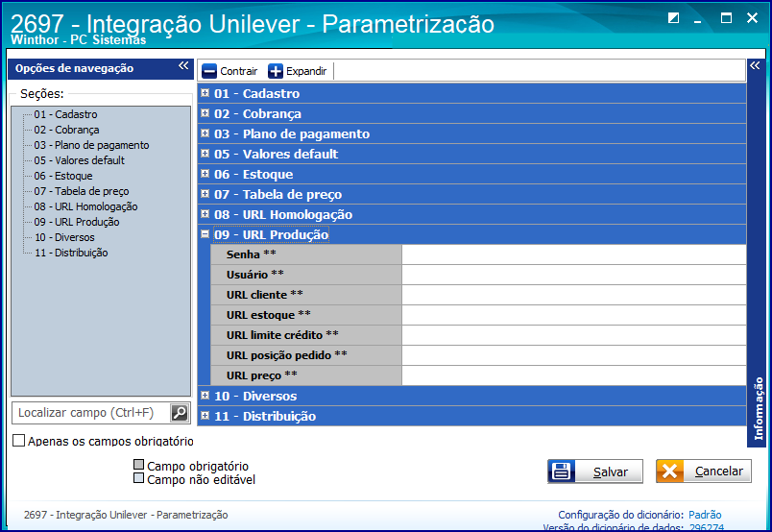This screenshot has width=772, height=532.
Task: Click the Salvar button
Action: (x=595, y=472)
